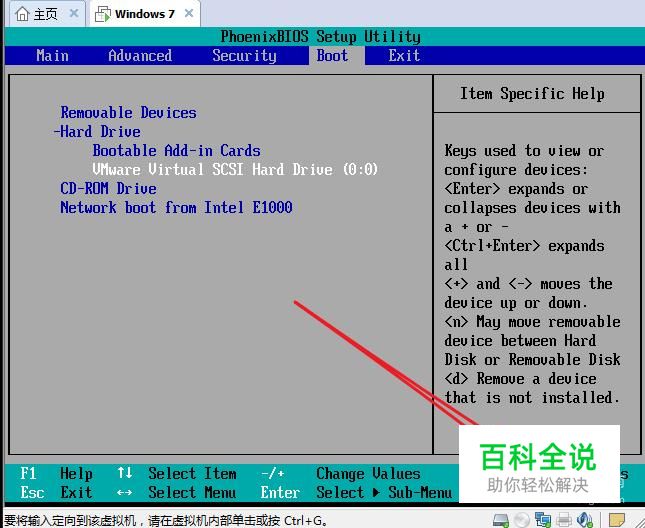Click the home icon on 主页 tab
The width and height of the screenshot is (645, 528).
[x=22, y=14]
